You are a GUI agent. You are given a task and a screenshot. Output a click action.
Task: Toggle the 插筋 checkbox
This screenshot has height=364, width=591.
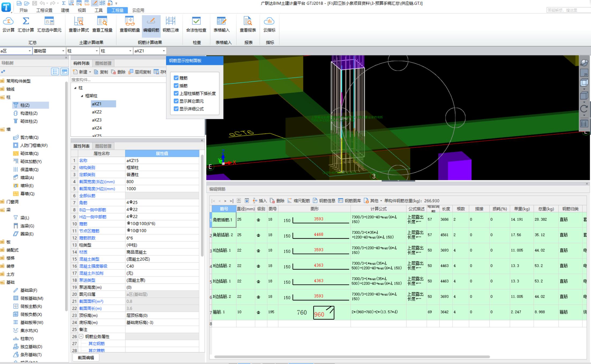click(x=176, y=86)
